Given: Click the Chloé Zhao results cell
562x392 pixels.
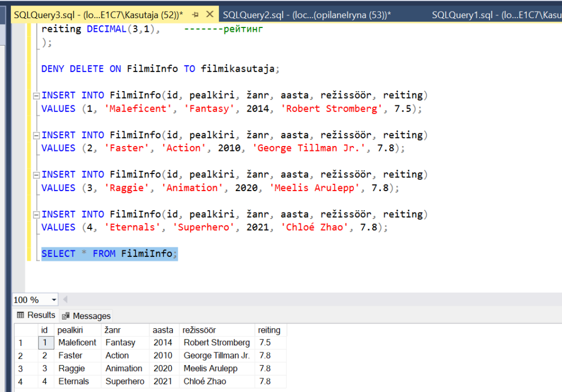Looking at the screenshot, I should (x=217, y=382).
